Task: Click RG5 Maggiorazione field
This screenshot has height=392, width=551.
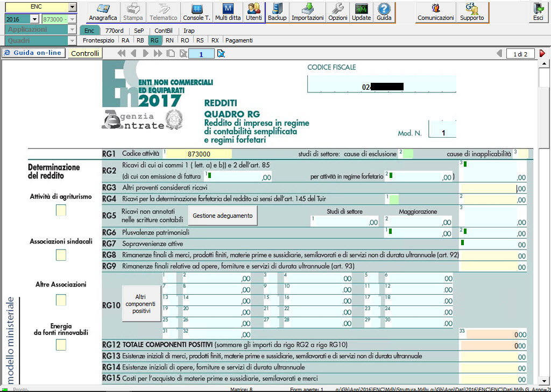Action: [x=418, y=221]
